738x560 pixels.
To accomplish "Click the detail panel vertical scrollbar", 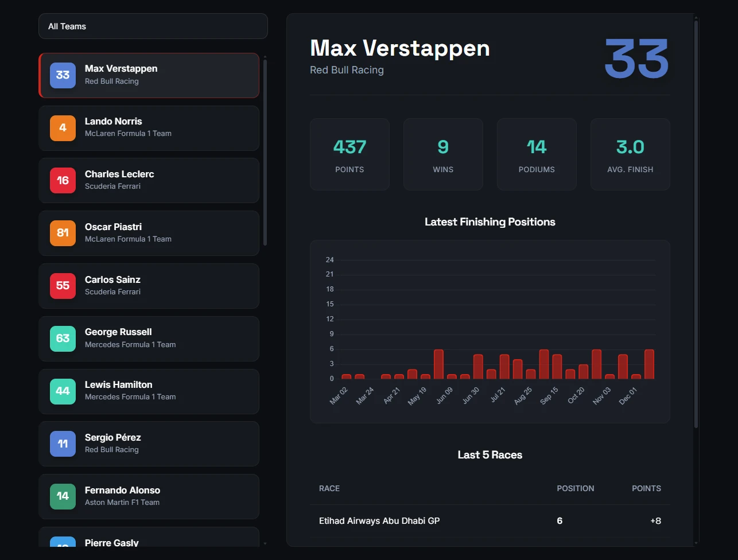I will (696, 224).
